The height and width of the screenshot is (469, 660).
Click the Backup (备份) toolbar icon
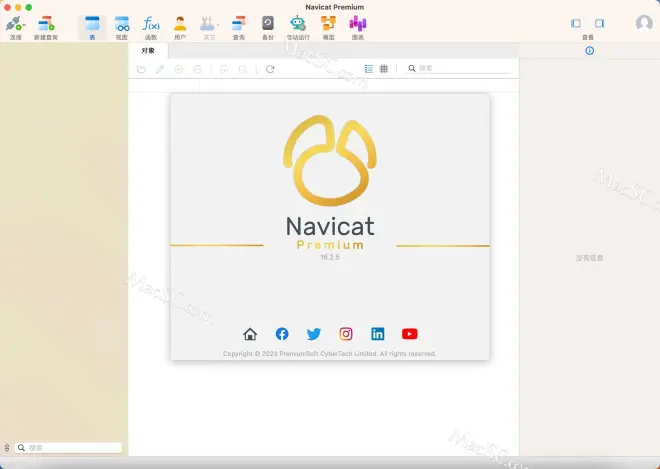coord(267,24)
